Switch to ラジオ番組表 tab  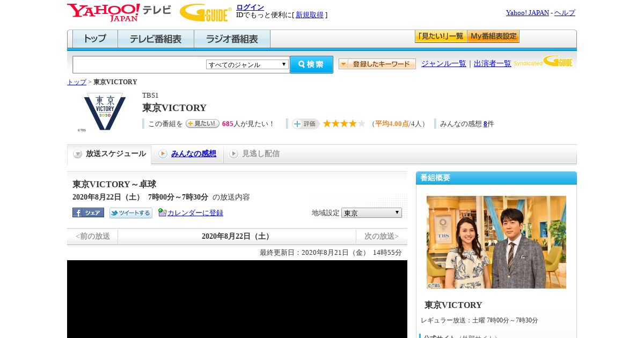coord(232,39)
